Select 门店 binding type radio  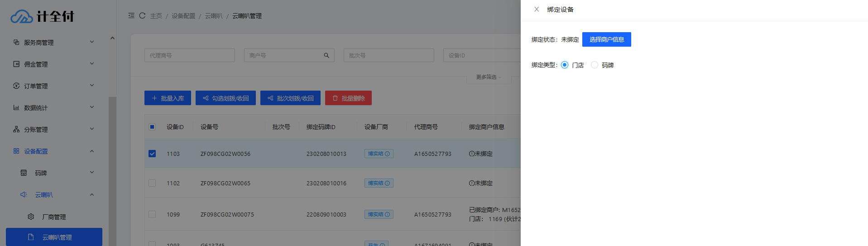565,65
